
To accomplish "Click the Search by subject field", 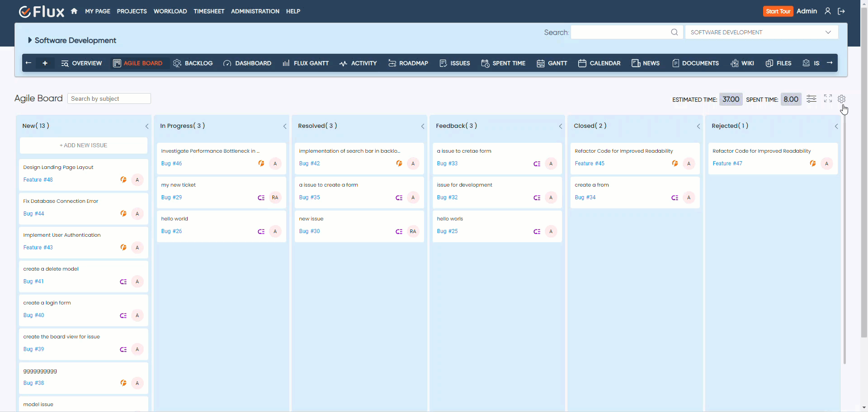I will click(x=109, y=98).
